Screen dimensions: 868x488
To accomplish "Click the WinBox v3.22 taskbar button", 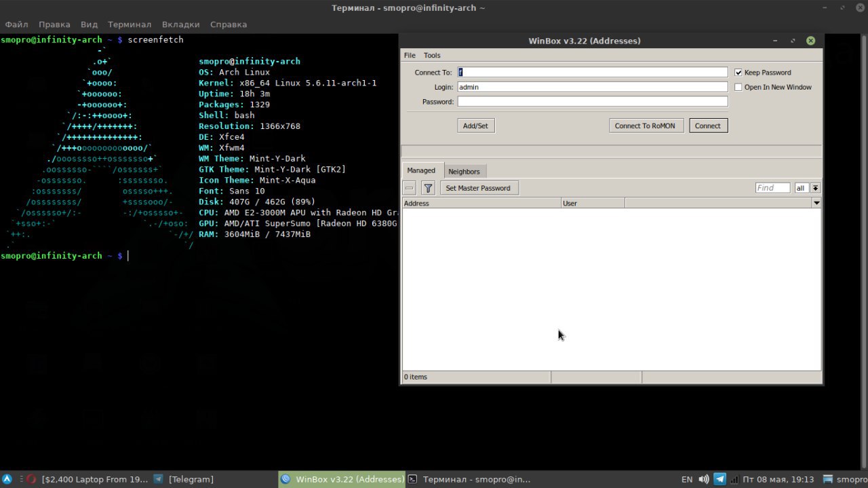I will (342, 479).
